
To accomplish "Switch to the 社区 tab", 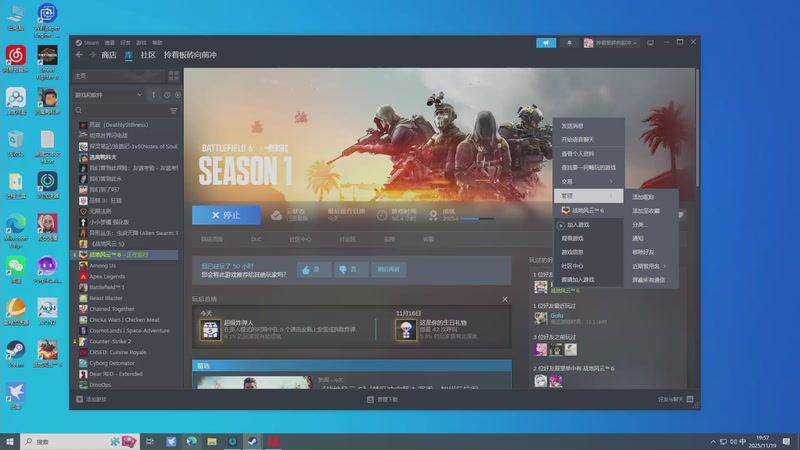I will click(148, 55).
